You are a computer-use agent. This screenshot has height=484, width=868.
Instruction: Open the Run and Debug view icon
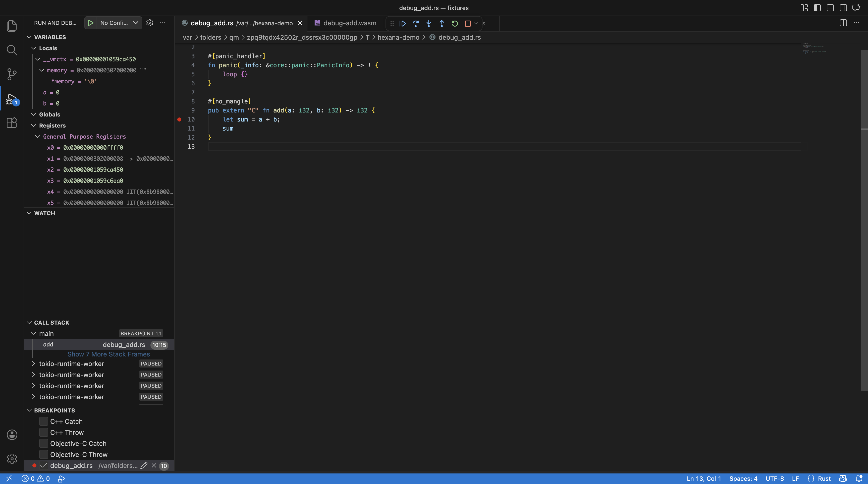tap(12, 99)
